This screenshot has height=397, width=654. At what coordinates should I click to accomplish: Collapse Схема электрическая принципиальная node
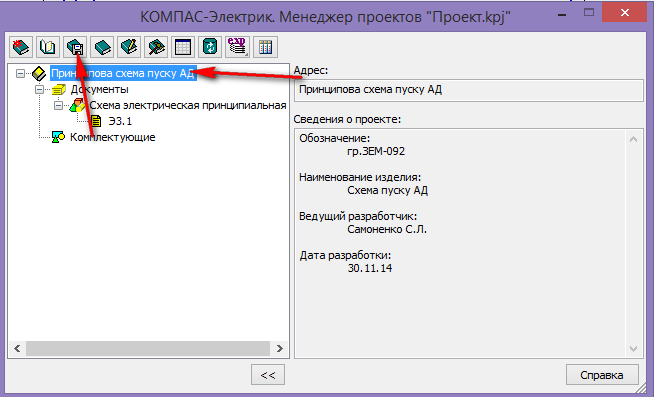click(x=58, y=105)
